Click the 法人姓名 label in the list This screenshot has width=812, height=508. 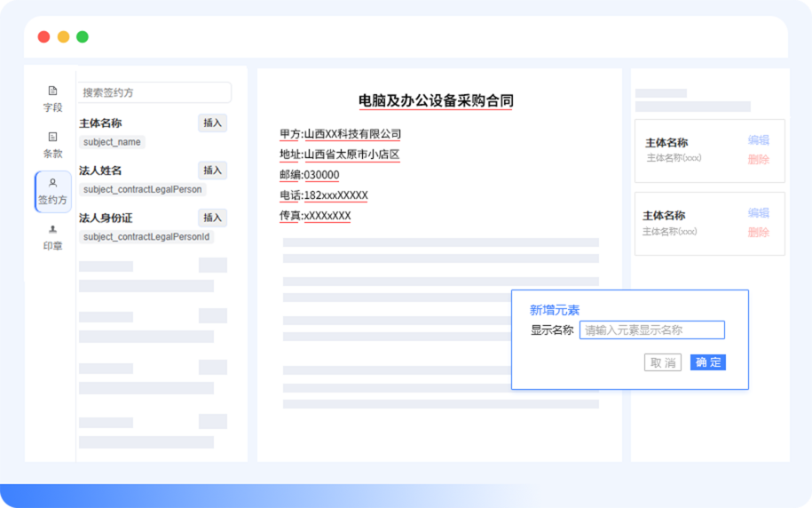(x=100, y=171)
